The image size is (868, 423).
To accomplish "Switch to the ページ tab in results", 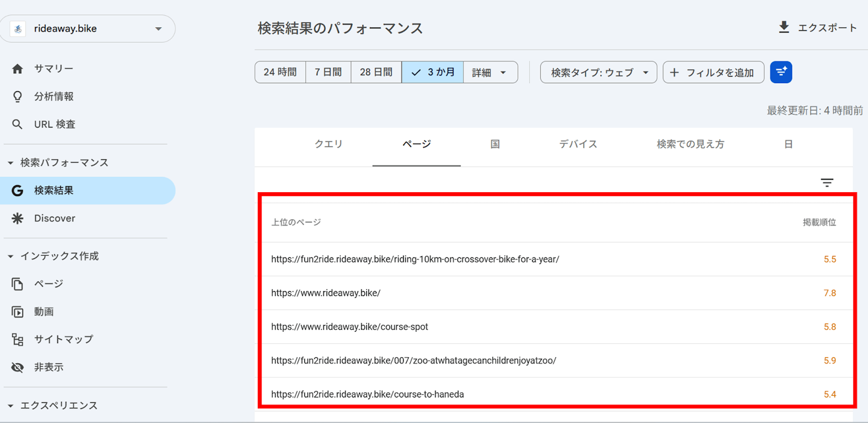I will [x=417, y=144].
